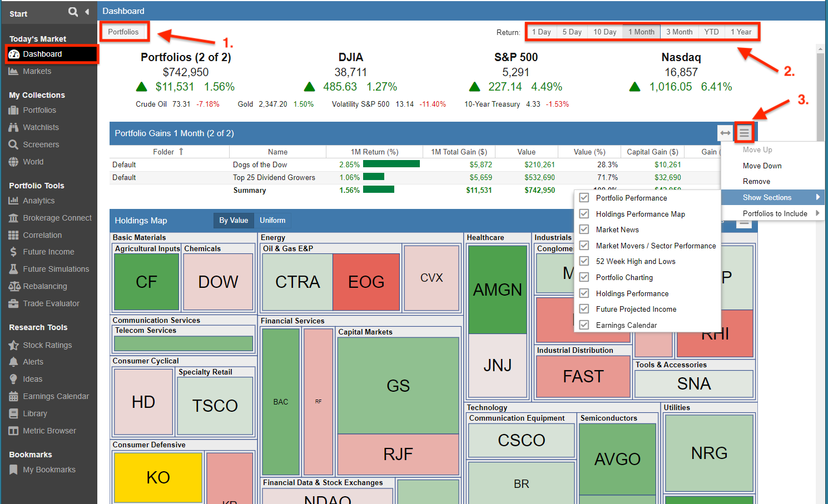Open the Portfolios selector dropdown
The height and width of the screenshot is (504, 828).
point(123,32)
